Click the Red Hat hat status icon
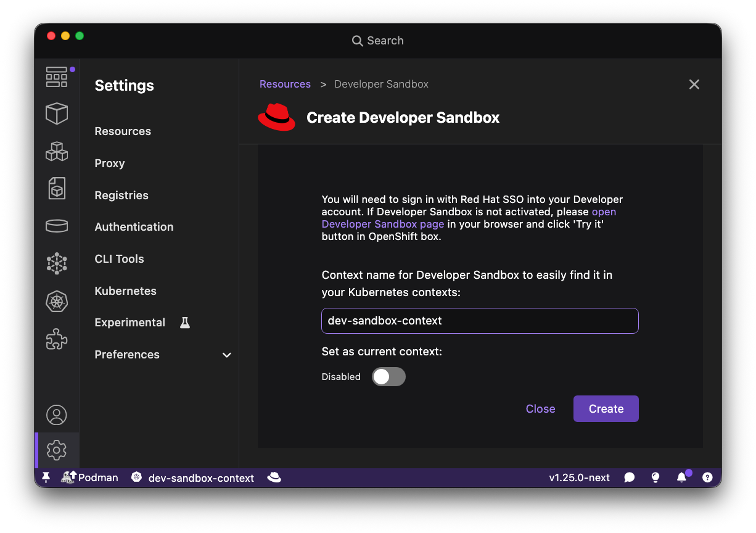 (x=274, y=477)
